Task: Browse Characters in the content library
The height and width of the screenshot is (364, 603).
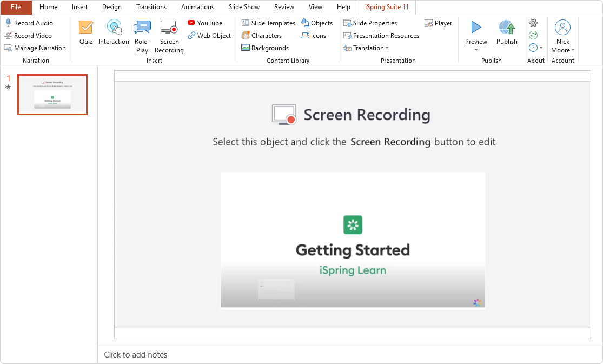Action: [262, 35]
